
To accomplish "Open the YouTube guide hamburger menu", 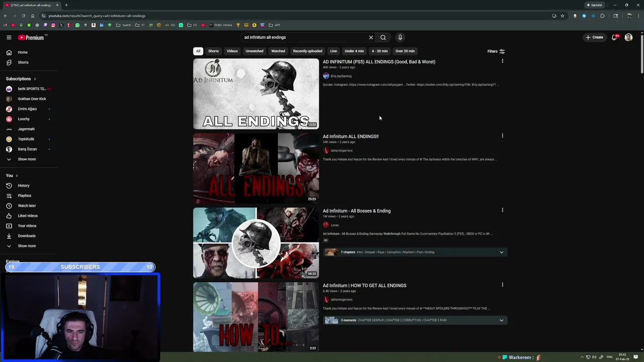I will pyautogui.click(x=9, y=37).
